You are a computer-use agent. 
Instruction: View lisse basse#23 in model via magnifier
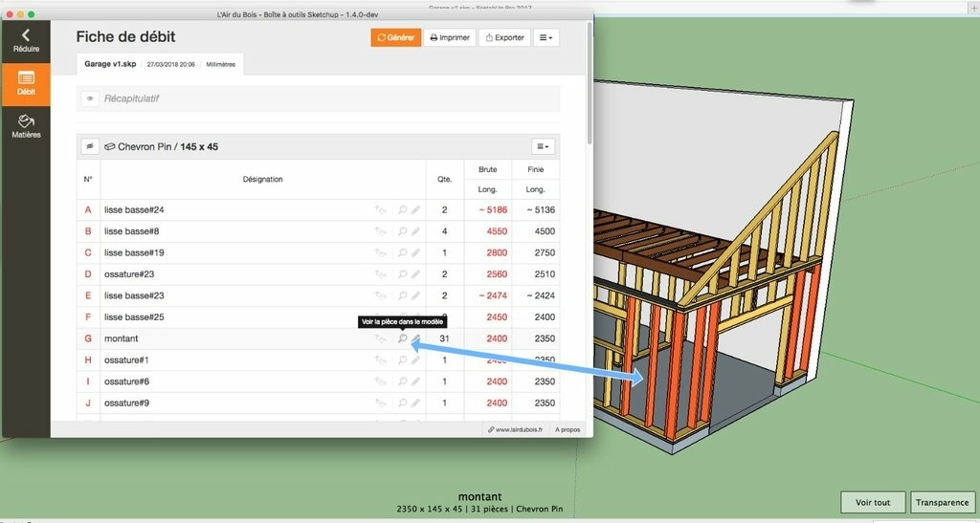pos(403,295)
